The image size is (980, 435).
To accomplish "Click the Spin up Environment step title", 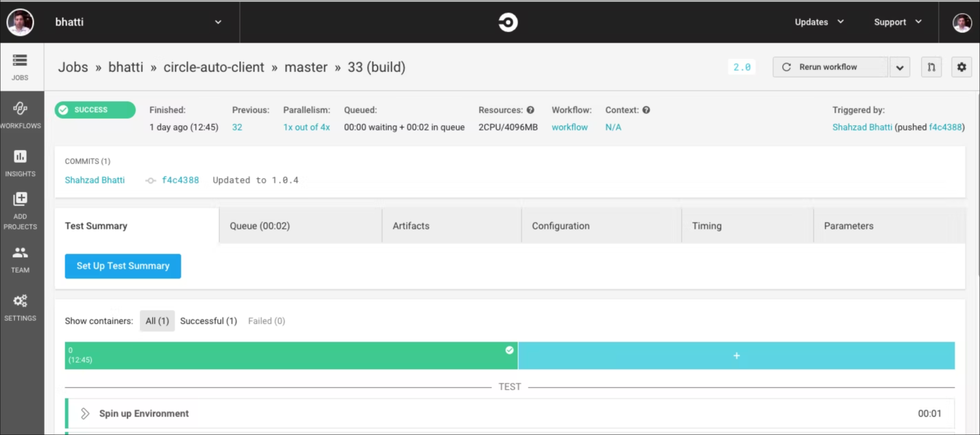I will [x=144, y=413].
